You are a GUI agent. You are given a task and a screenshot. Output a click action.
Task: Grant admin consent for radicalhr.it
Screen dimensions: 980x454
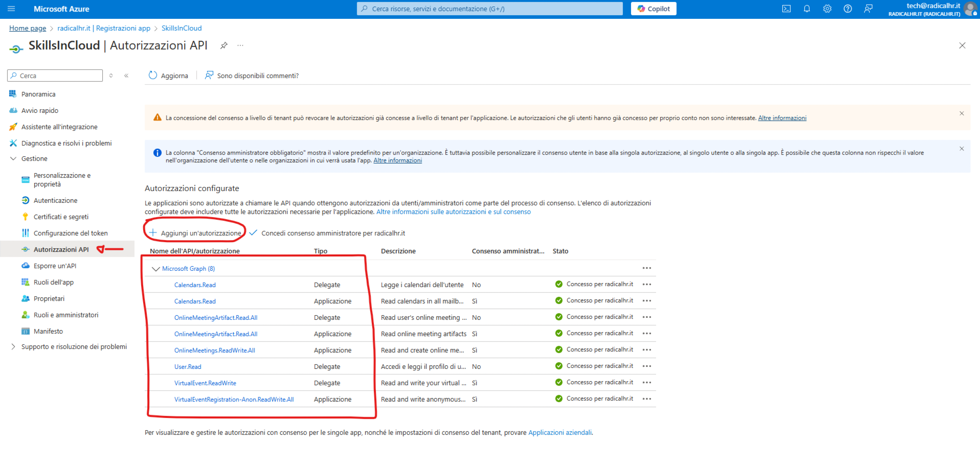point(327,233)
